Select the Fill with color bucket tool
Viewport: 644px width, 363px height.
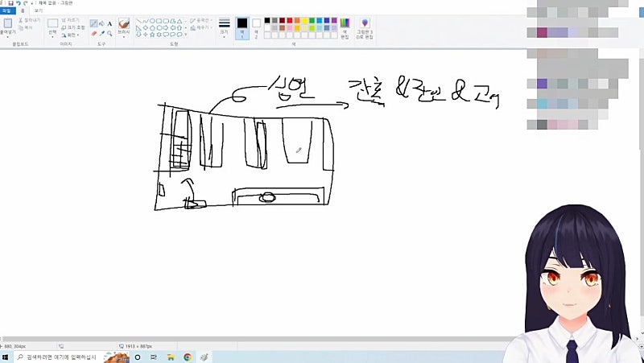tap(101, 23)
